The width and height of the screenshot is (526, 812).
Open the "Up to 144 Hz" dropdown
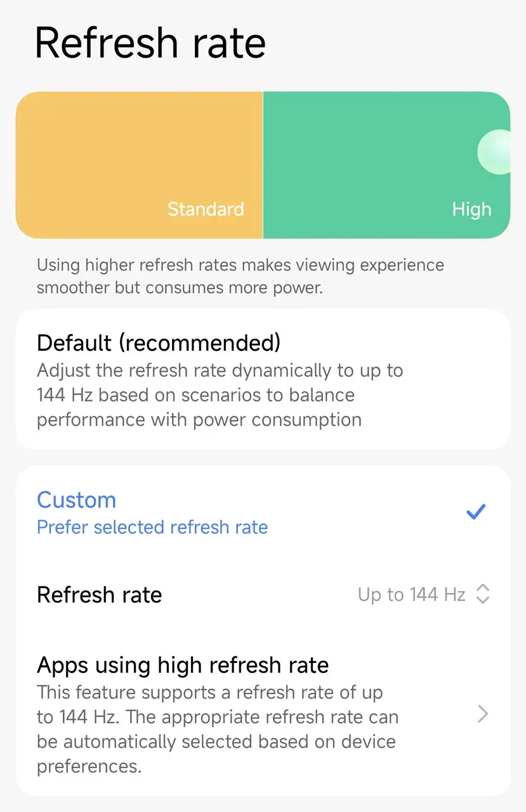(x=411, y=594)
